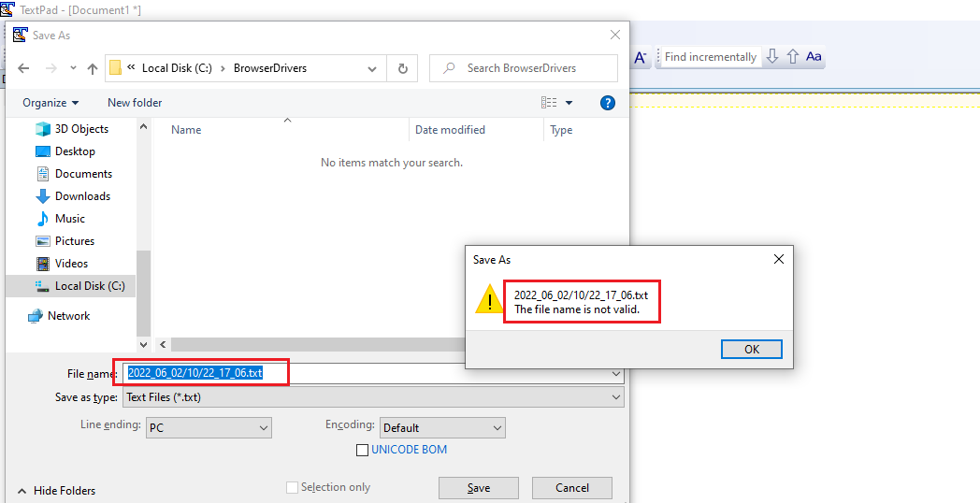Select 3D Objects in navigation pane
This screenshot has width=980, height=503.
(x=81, y=129)
